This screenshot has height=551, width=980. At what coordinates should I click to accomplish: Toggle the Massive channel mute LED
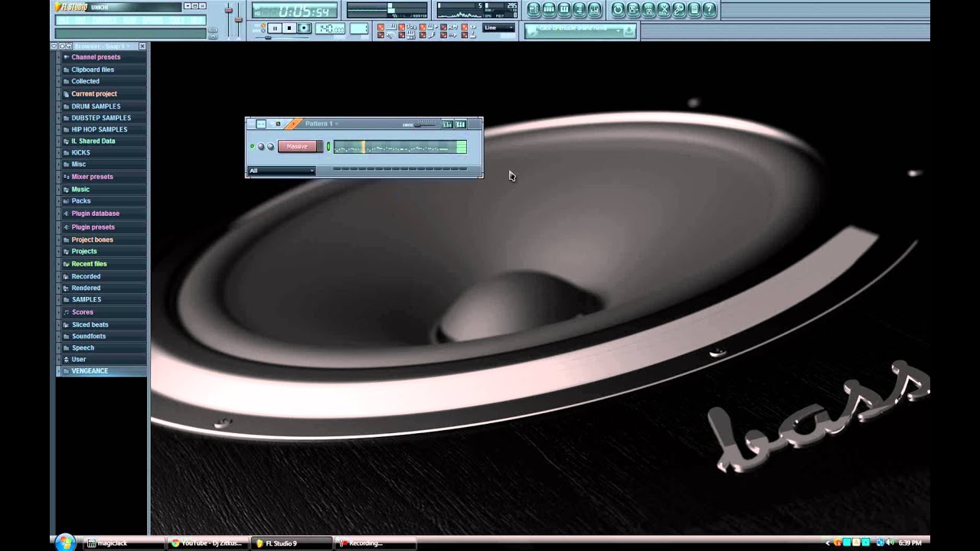[252, 146]
